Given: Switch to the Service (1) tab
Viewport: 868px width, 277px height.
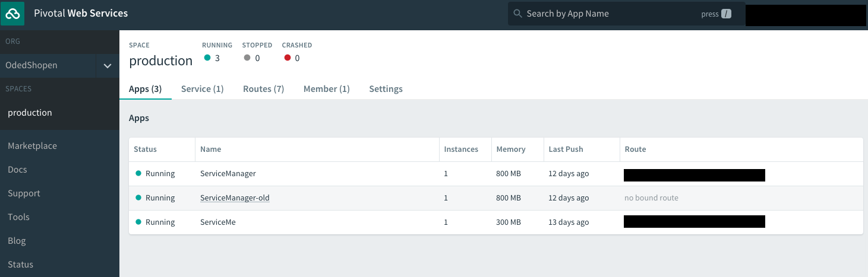Looking at the screenshot, I should pyautogui.click(x=203, y=89).
